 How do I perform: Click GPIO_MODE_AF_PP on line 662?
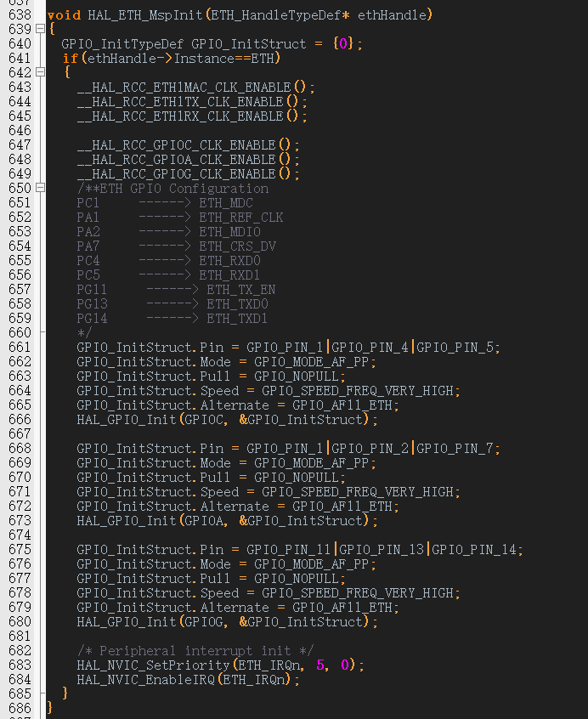click(312, 362)
